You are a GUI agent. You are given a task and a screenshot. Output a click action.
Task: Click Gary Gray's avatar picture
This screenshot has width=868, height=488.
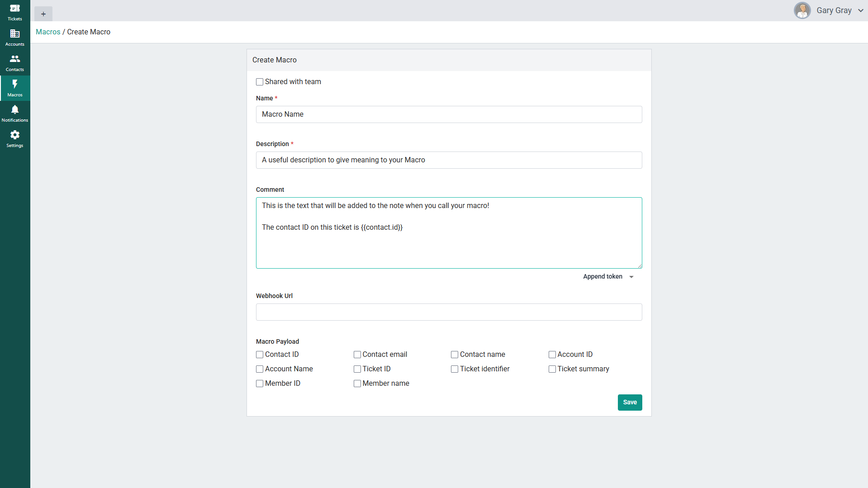(x=802, y=10)
